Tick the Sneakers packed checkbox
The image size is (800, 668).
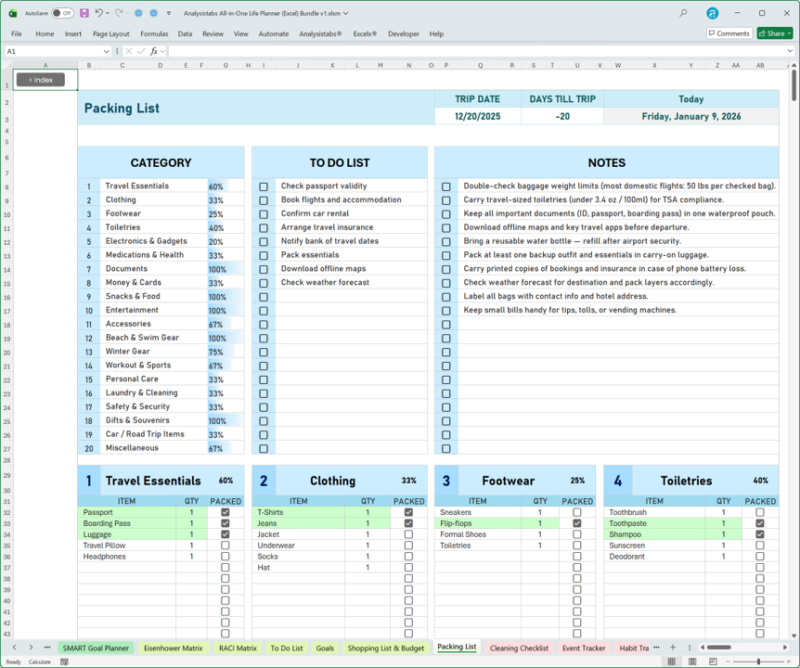coord(576,512)
